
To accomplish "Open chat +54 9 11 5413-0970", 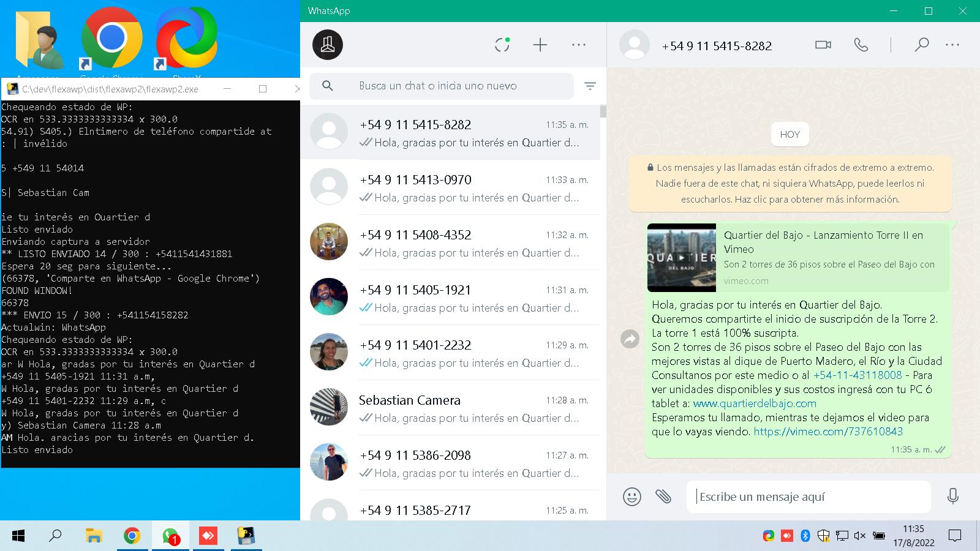I will pos(450,187).
